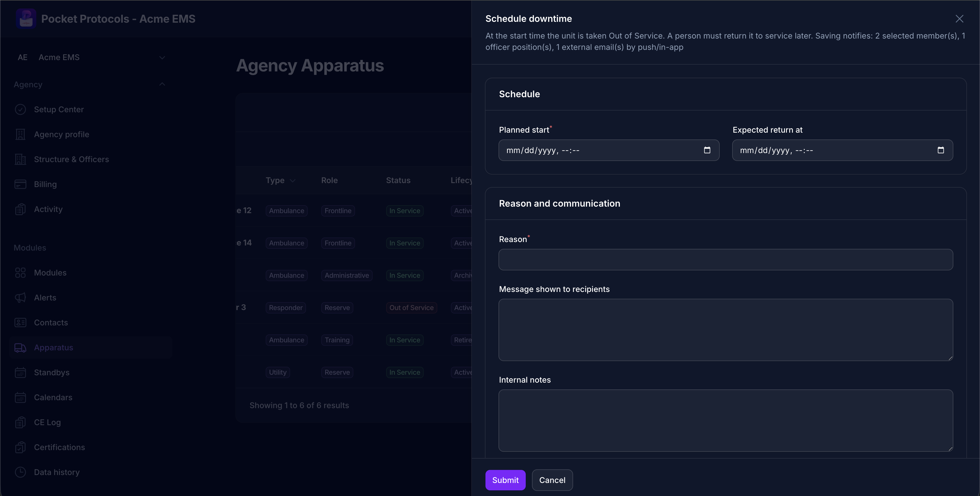The height and width of the screenshot is (496, 980).
Task: Cancel the Schedule downtime form
Action: (552, 480)
